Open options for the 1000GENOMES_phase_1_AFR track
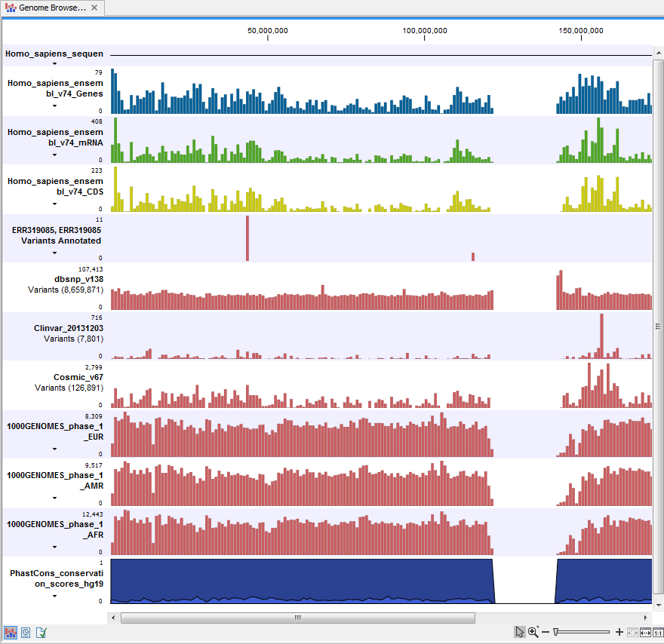The height and width of the screenshot is (644, 664). click(53, 545)
